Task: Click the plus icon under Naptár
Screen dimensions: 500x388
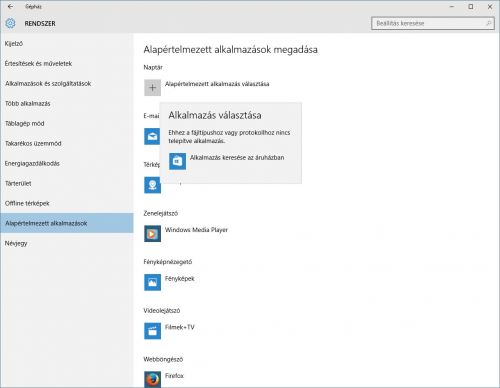Action: 152,88
